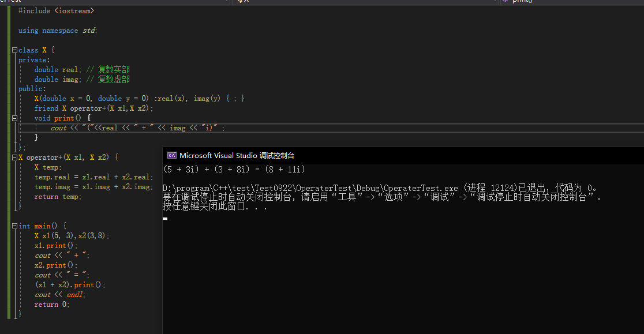Collapse the class X code block
Screen dimensions: 644x334
(15, 50)
